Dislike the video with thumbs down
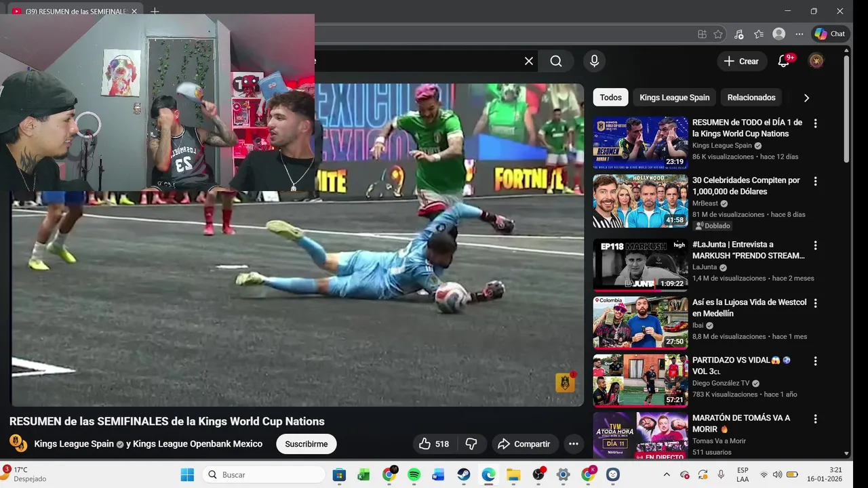 [x=471, y=444]
